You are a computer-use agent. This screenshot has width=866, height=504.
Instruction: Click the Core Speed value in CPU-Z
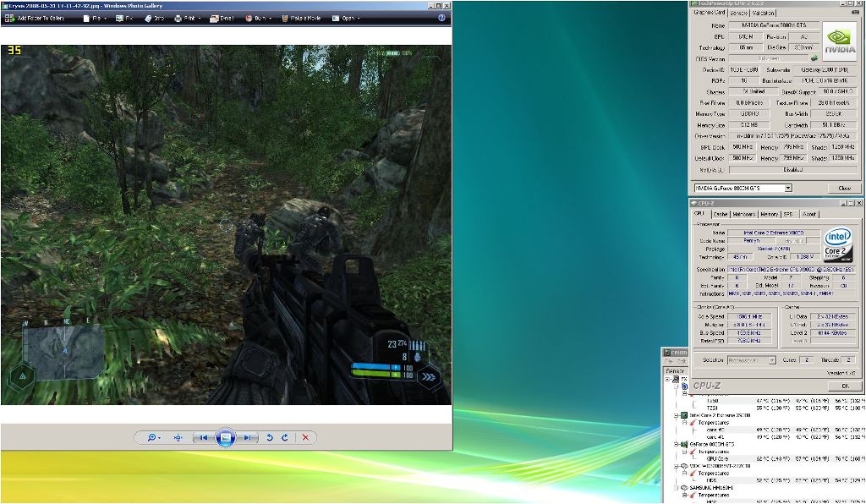[749, 316]
